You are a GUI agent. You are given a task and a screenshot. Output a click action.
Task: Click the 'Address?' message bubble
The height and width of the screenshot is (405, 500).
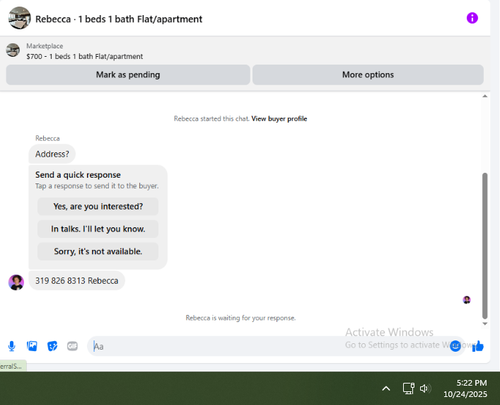52,154
